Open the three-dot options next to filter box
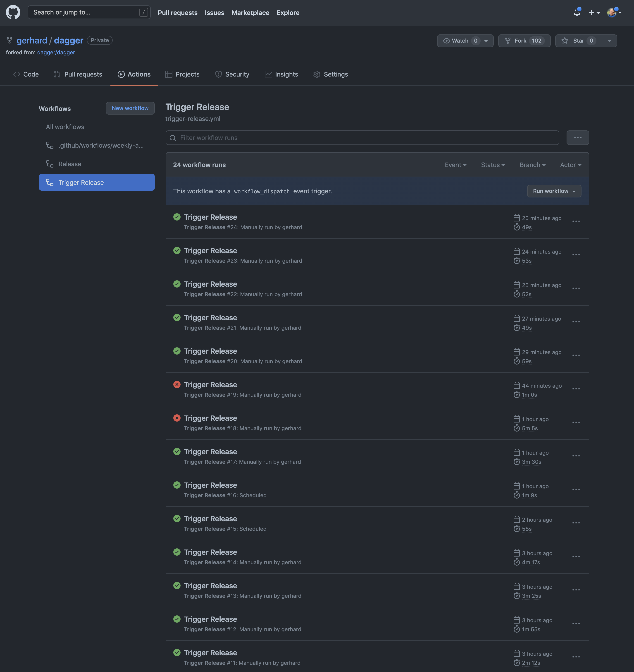 (578, 138)
